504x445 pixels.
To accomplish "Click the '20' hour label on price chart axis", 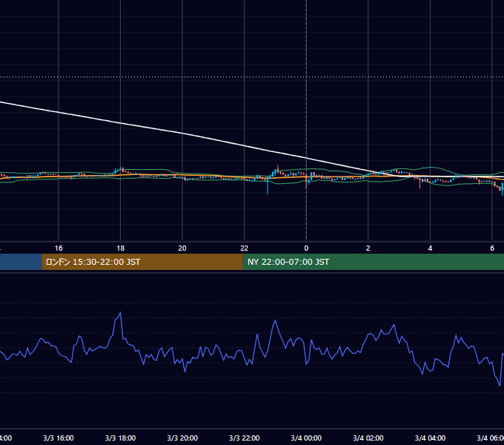I will click(x=182, y=248).
